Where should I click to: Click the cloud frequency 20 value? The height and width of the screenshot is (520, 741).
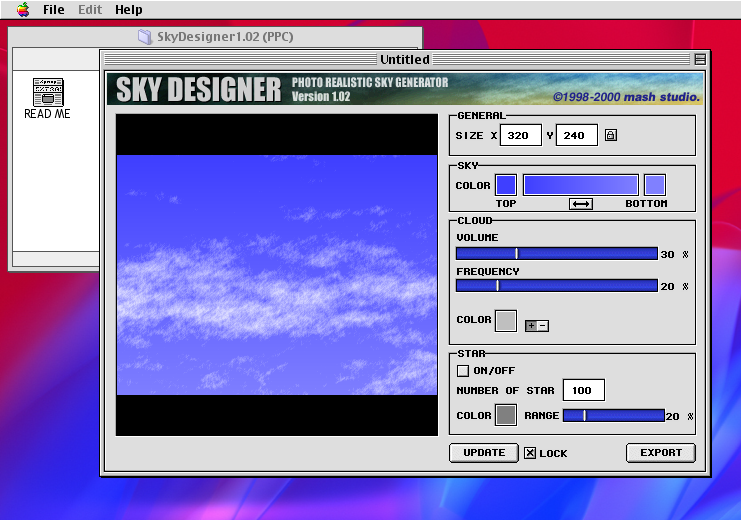coord(667,286)
